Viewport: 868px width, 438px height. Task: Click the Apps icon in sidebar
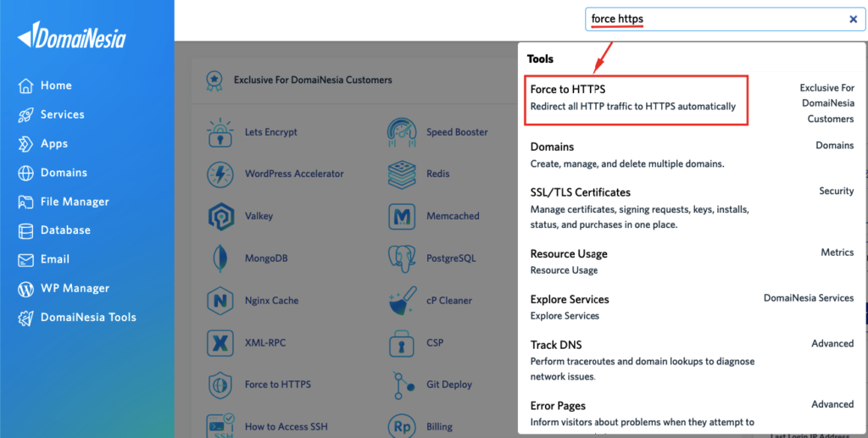pos(25,144)
